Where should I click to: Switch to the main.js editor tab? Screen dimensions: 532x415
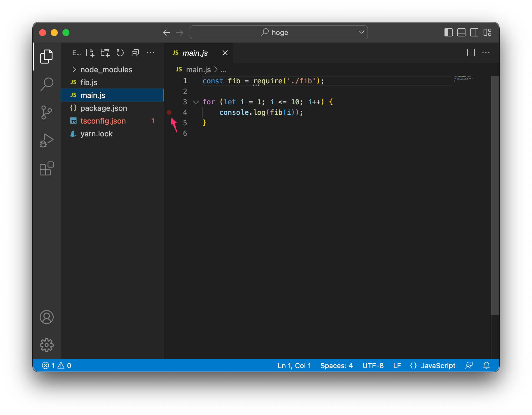point(199,53)
